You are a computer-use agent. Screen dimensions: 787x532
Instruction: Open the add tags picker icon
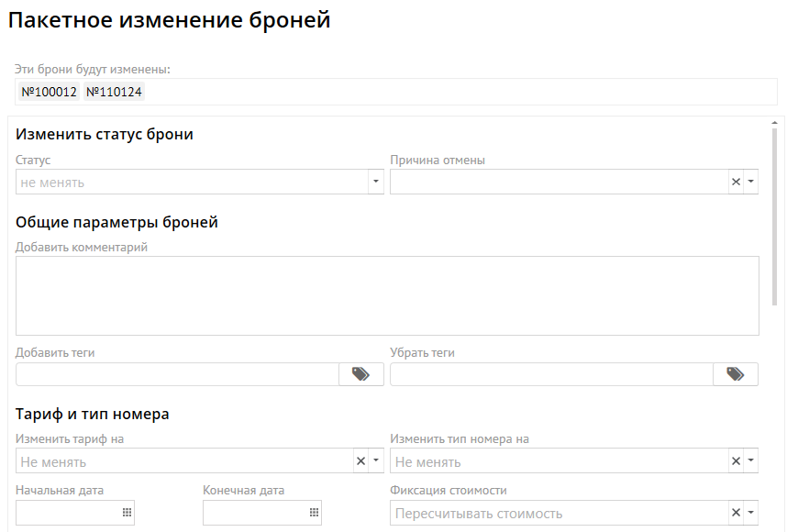pos(360,374)
